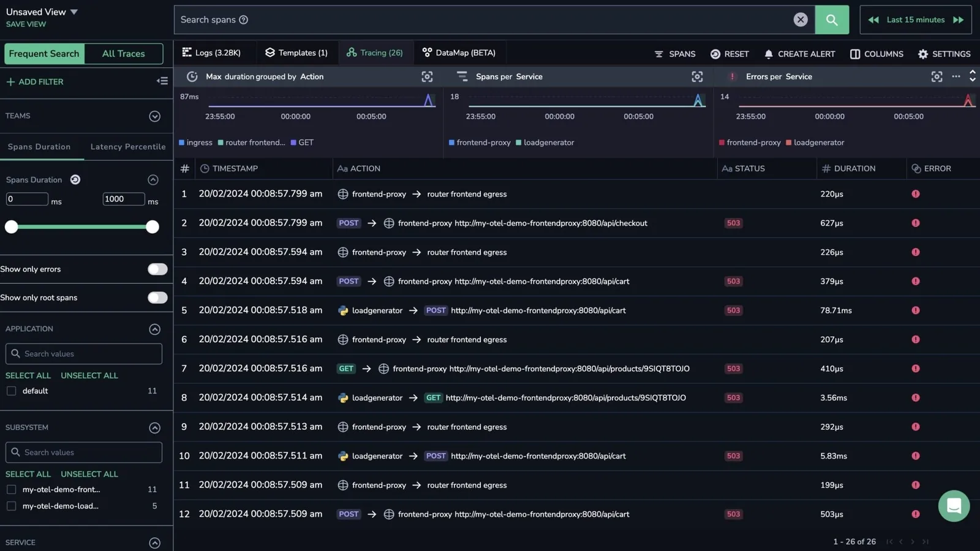This screenshot has height=551, width=980.
Task: Open the charts more options menu
Action: tap(956, 76)
